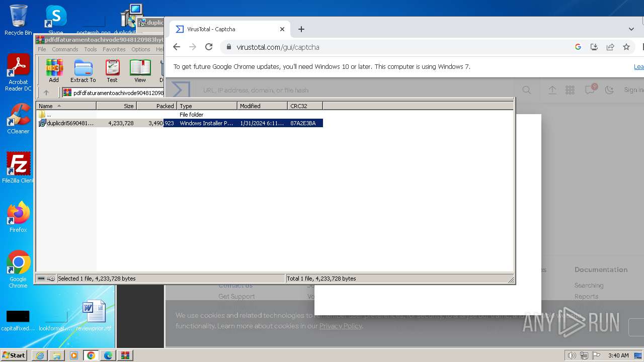
Task: Click the VirusTotal upload icon
Action: pyautogui.click(x=552, y=90)
